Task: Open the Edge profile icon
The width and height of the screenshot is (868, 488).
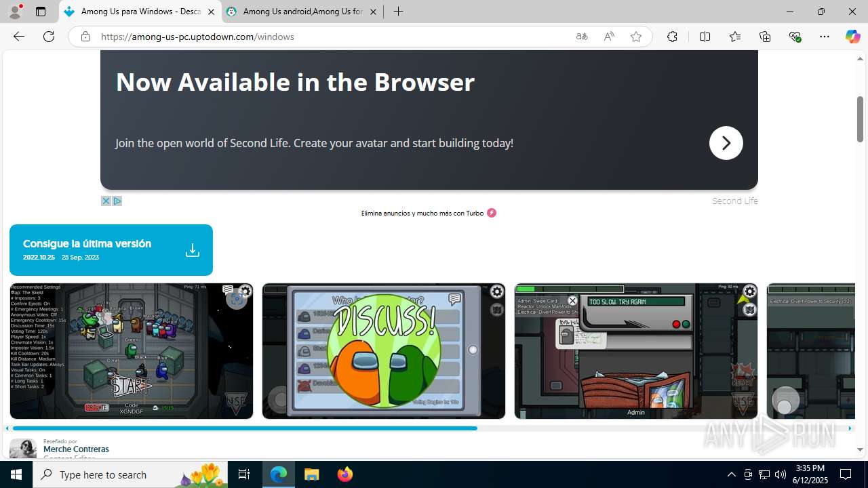Action: pyautogui.click(x=15, y=12)
